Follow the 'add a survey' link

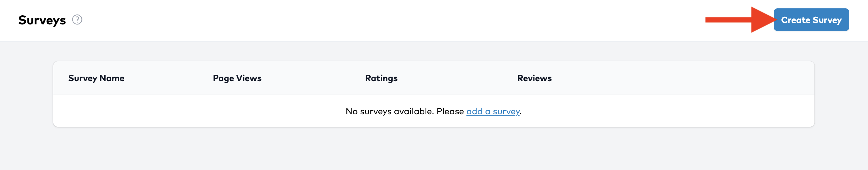493,111
